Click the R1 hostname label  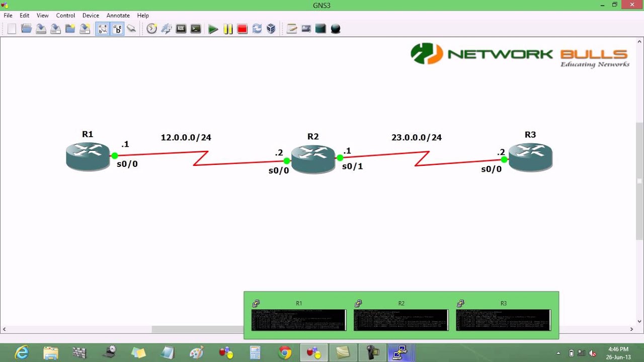coord(88,134)
